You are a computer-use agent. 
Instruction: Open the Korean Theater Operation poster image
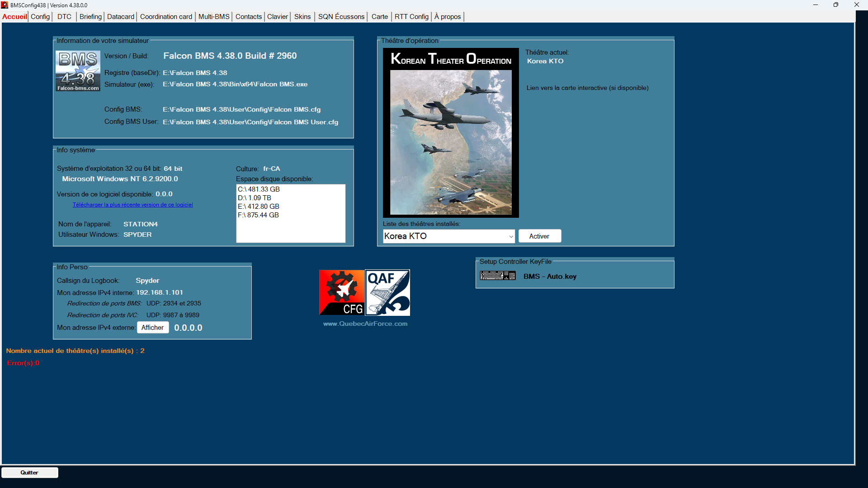(451, 133)
